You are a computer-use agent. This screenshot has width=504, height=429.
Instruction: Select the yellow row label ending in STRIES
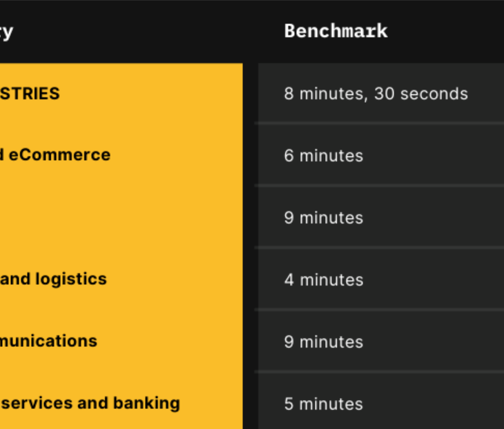[30, 93]
